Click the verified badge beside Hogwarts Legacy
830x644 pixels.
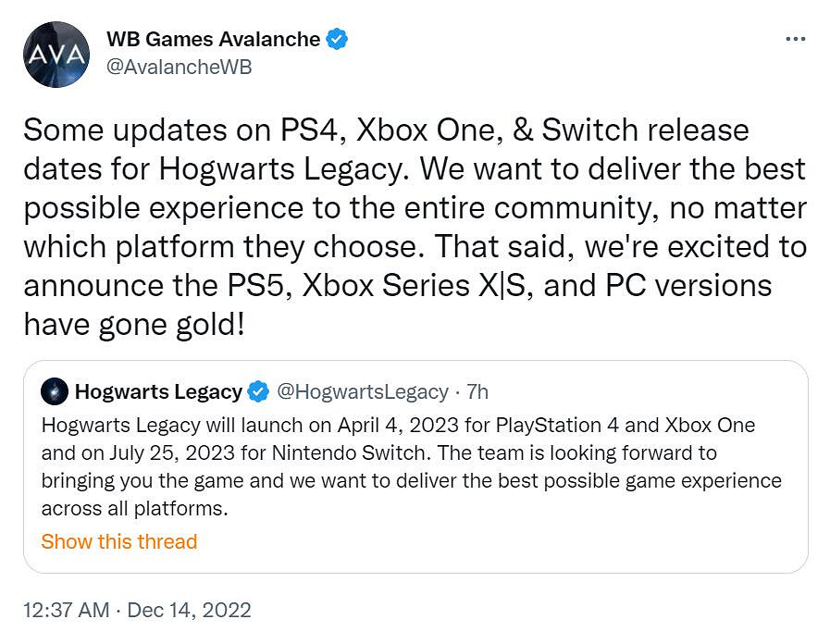click(x=259, y=391)
